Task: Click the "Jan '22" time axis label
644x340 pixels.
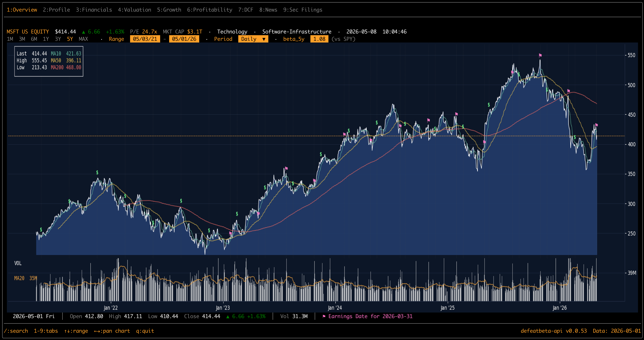Action: coord(111,308)
